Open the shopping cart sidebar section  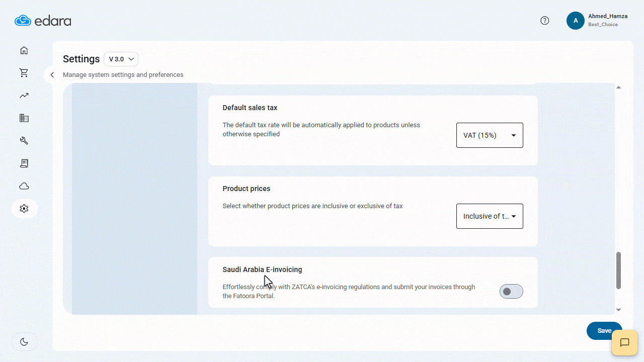(x=24, y=73)
